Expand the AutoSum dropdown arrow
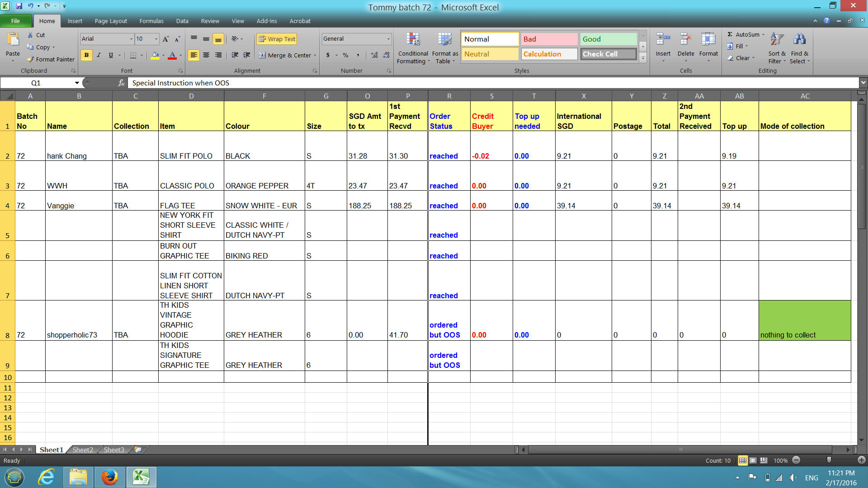Screen dimensions: 868x488 click(x=764, y=34)
